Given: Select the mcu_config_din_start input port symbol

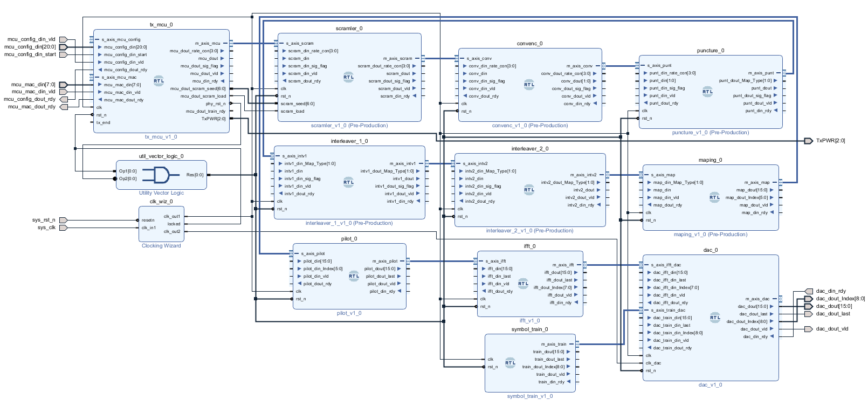Looking at the screenshot, I should click(63, 54).
